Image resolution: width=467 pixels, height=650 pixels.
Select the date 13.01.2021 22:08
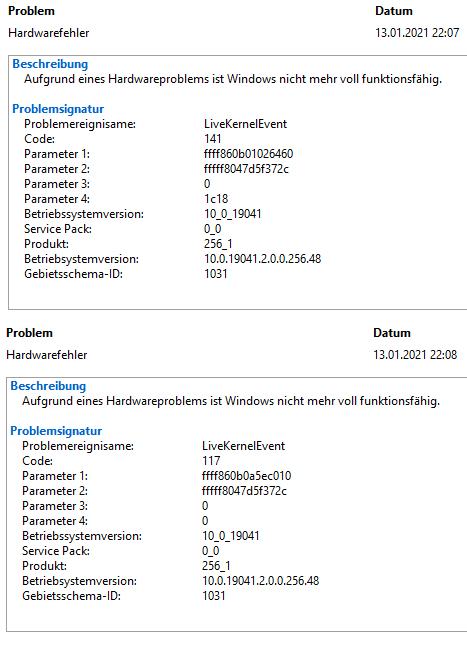(415, 355)
